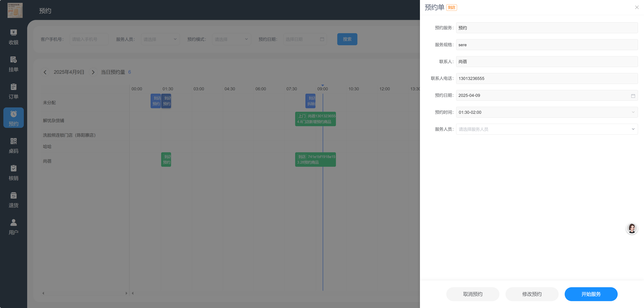Go to previous day arrow before 2025年4月9日
Image resolution: width=644 pixels, height=308 pixels.
[x=45, y=72]
